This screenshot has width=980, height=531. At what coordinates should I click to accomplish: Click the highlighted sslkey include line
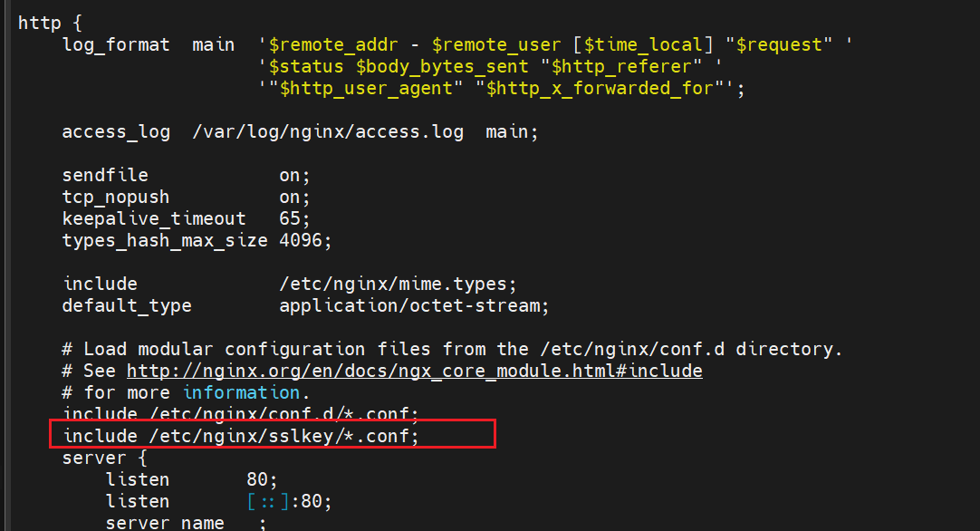[x=241, y=437]
